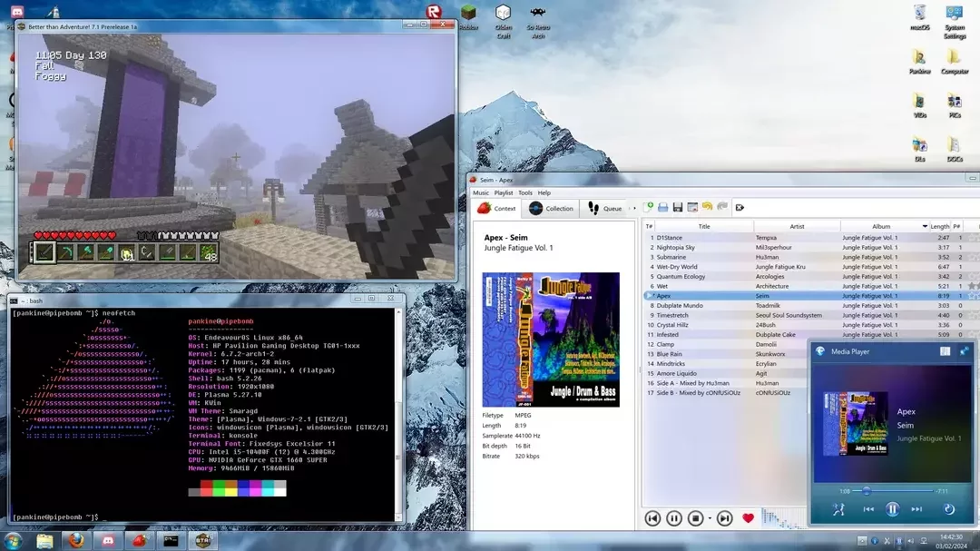Select track Quantum Ecology

pos(811,277)
